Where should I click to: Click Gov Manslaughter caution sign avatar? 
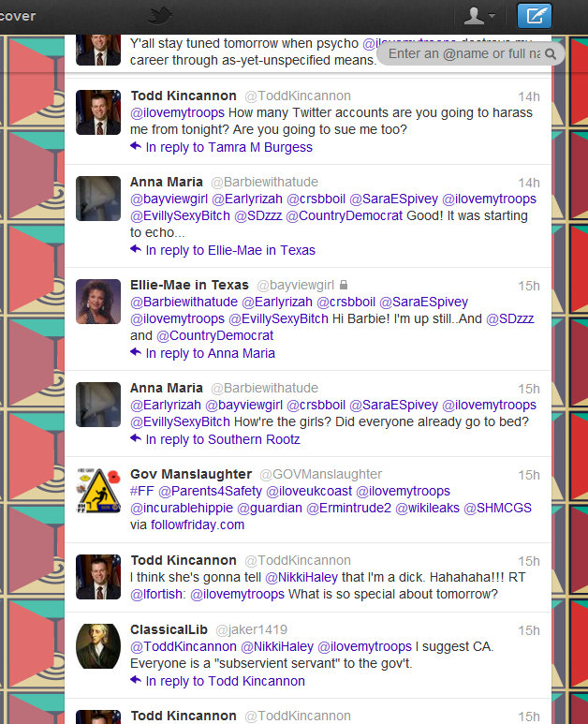coord(98,491)
